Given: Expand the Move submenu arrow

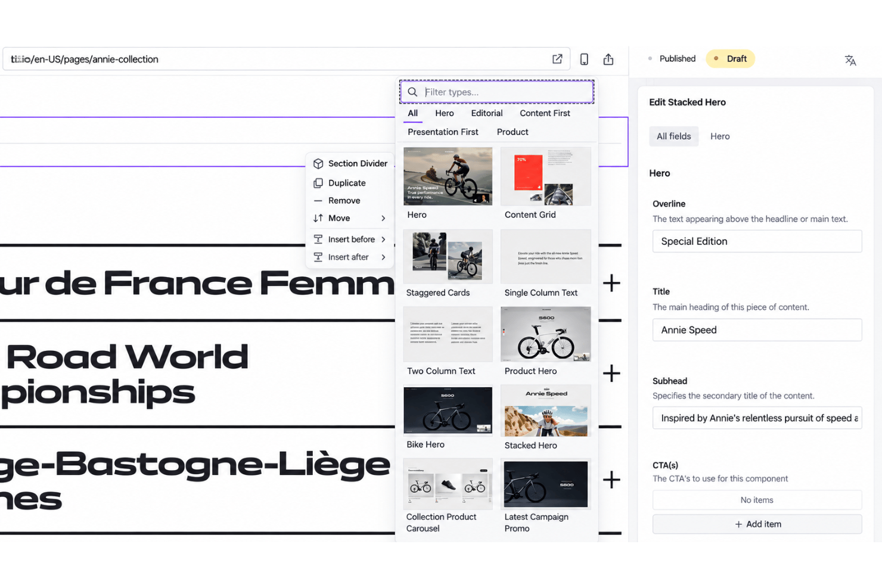Looking at the screenshot, I should point(383,218).
